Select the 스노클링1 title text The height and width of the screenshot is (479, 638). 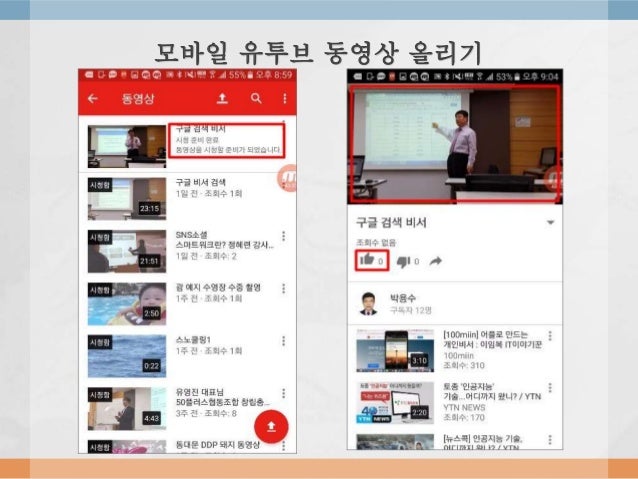pos(193,340)
